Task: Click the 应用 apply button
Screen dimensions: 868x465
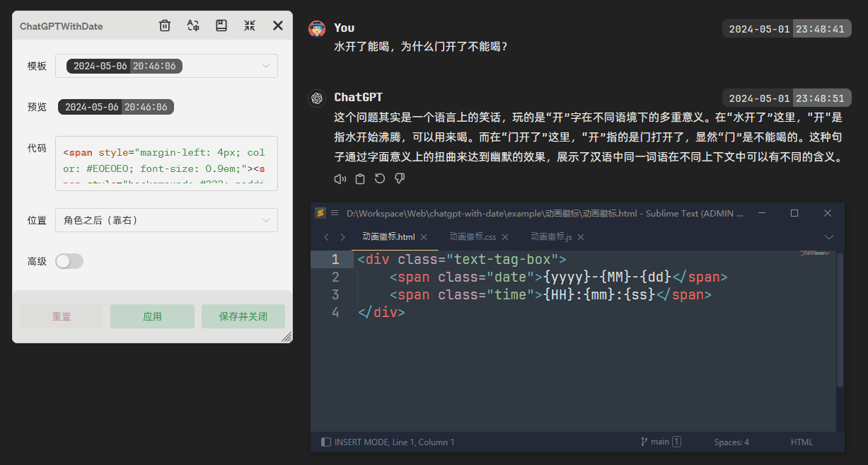Action: 152,316
